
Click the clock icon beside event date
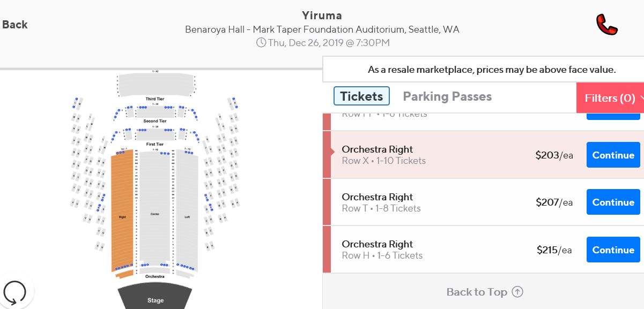point(261,42)
